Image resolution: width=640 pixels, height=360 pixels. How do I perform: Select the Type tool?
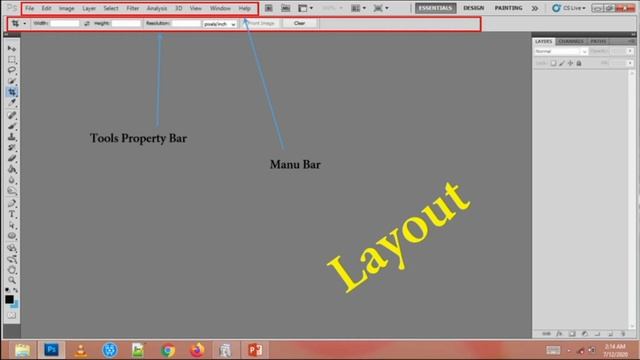(12, 214)
